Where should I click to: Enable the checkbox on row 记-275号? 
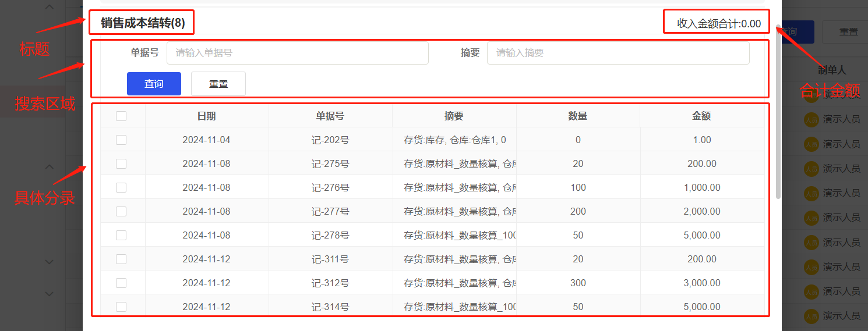121,164
